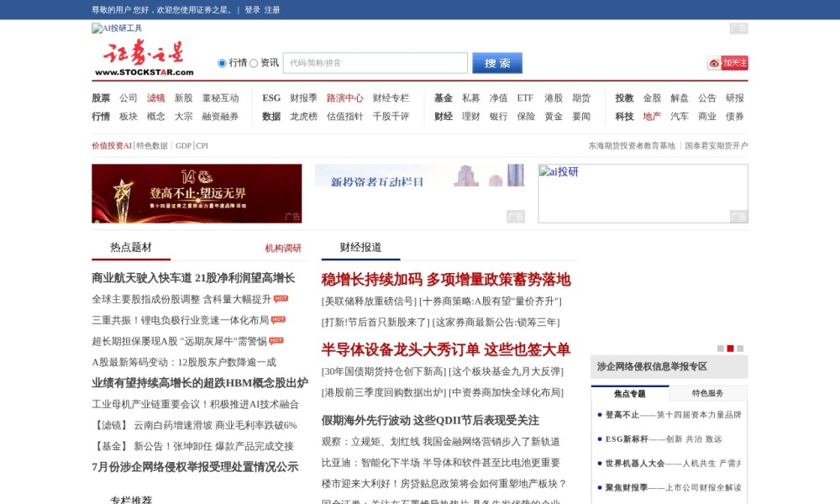Switch to the 财经报道 tab
The width and height of the screenshot is (840, 504).
(x=360, y=248)
